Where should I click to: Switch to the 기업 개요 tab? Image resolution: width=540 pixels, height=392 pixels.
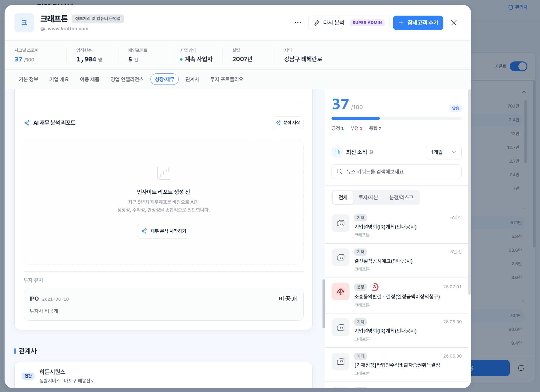pos(59,79)
